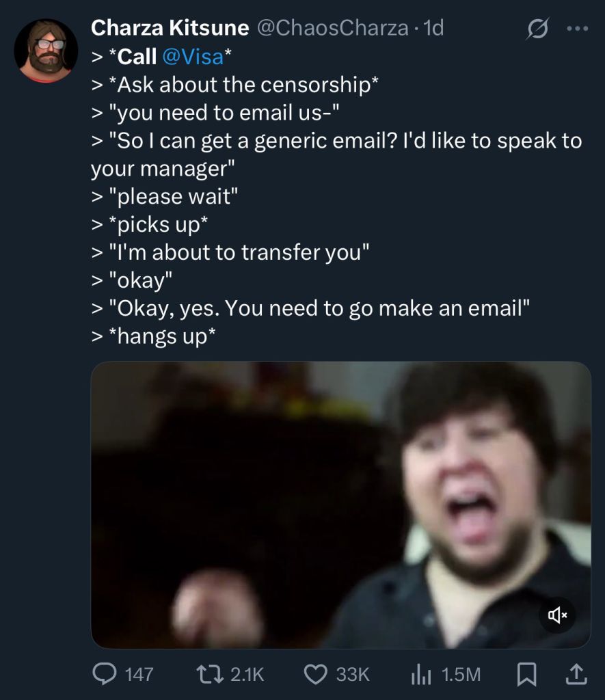Play the attached video of shouting man
The height and width of the screenshot is (700, 605).
point(341,504)
